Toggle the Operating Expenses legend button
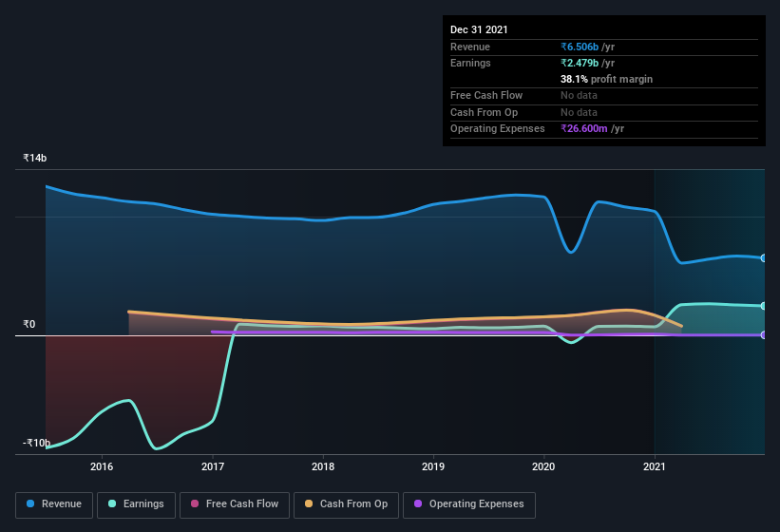The image size is (780, 532). [x=468, y=504]
